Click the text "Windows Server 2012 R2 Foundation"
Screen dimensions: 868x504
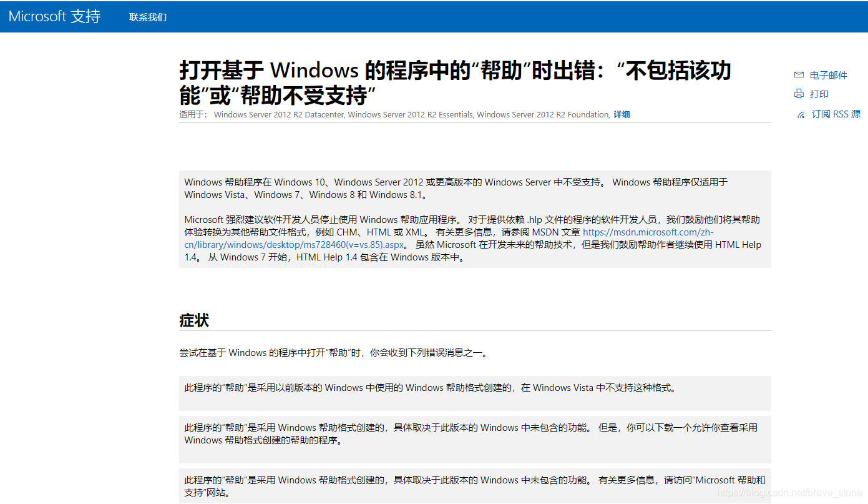543,114
